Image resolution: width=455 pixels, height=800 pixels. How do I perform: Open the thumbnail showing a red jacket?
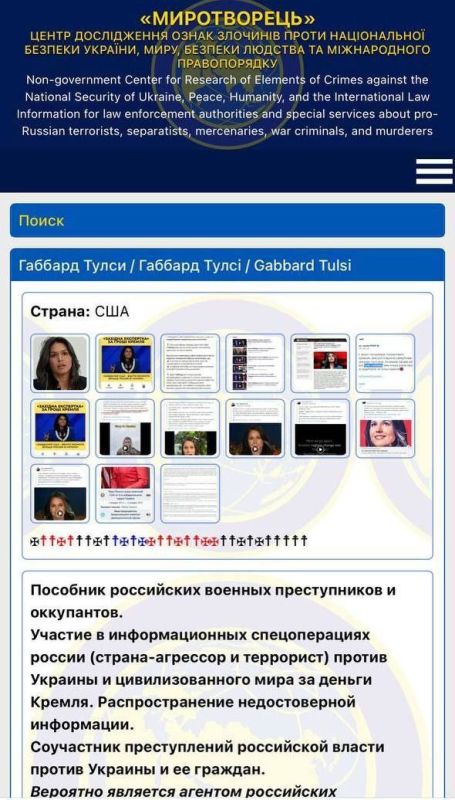point(125,493)
